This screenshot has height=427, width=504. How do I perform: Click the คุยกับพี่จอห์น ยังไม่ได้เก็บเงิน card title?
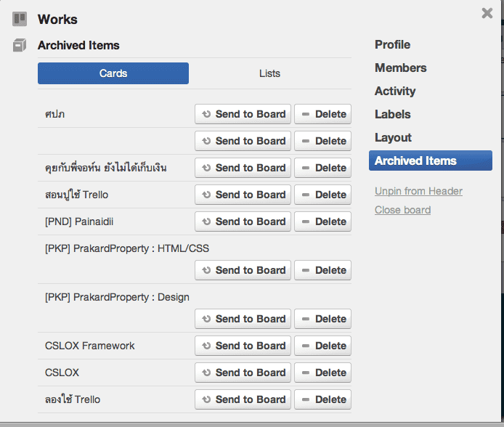[x=106, y=168]
